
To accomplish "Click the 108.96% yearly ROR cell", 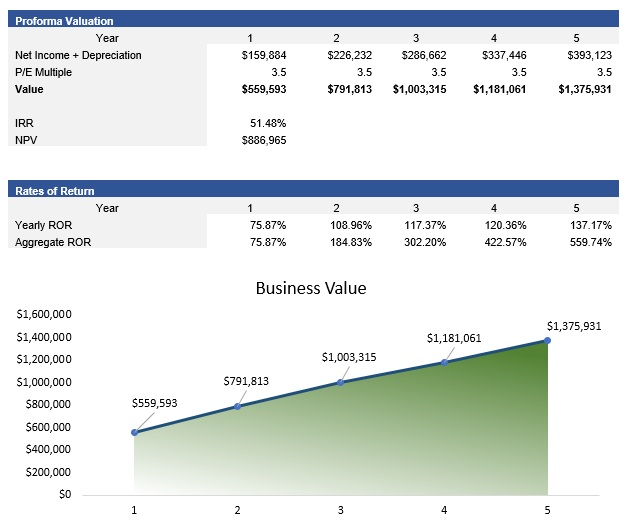I will coord(351,225).
